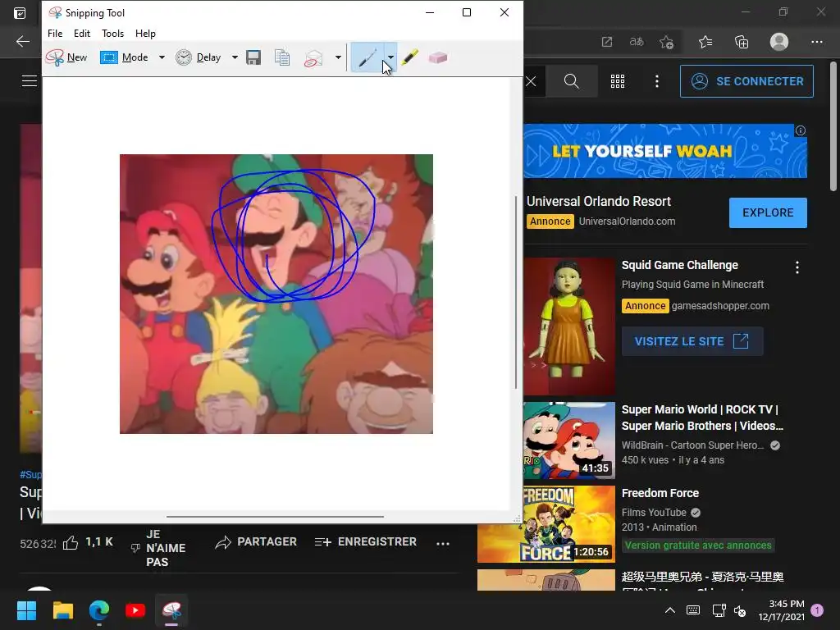Image resolution: width=840 pixels, height=630 pixels.
Task: Select the Pen tool
Action: [x=367, y=57]
